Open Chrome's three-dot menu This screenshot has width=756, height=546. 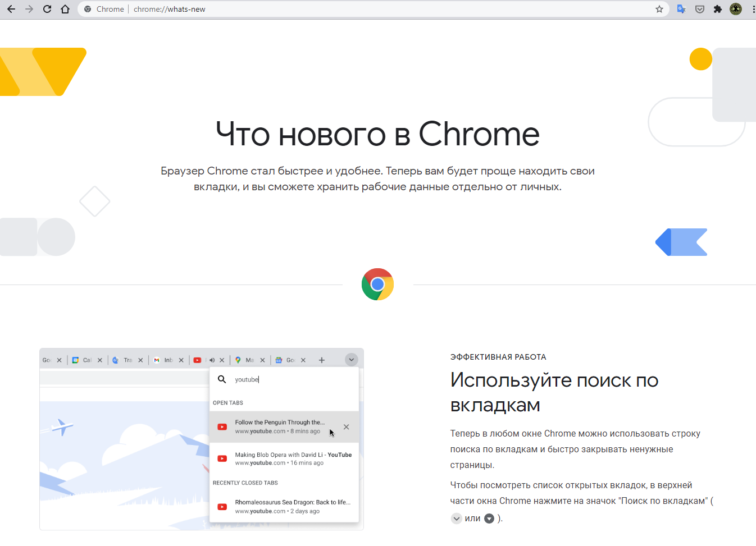point(753,9)
